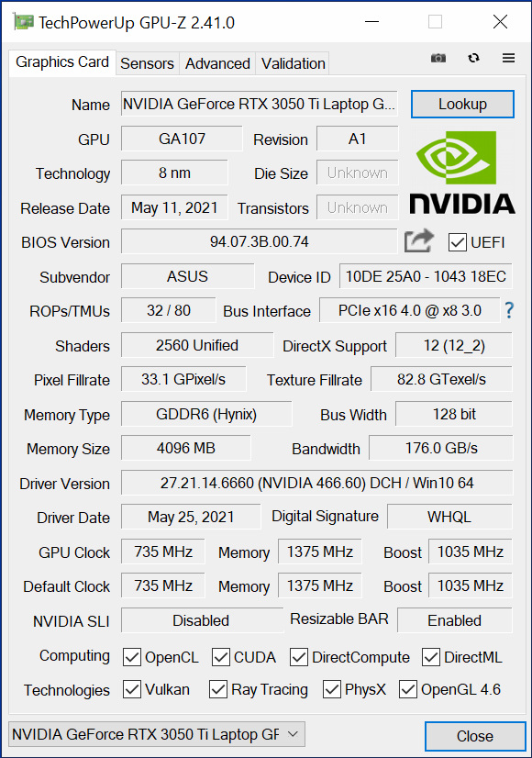532x758 pixels.
Task: Switch to the Advanced tab
Action: point(217,63)
